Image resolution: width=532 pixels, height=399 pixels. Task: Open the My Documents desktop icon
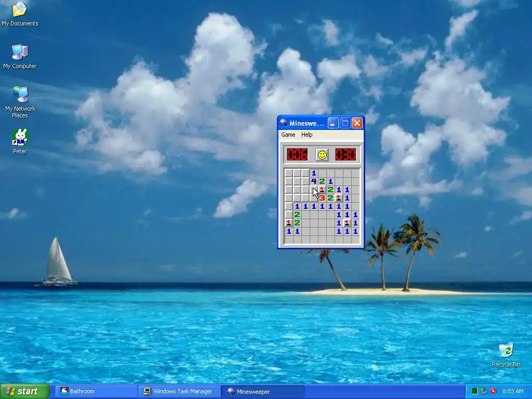pos(20,14)
